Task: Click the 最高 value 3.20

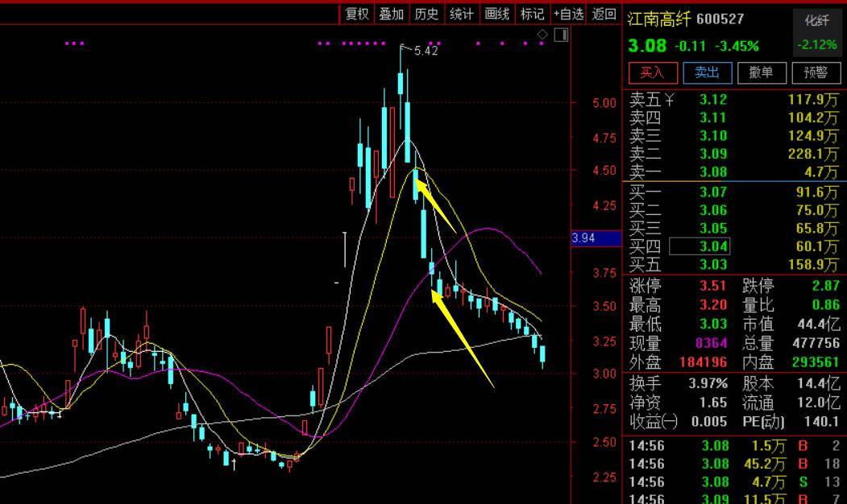Action: [713, 305]
